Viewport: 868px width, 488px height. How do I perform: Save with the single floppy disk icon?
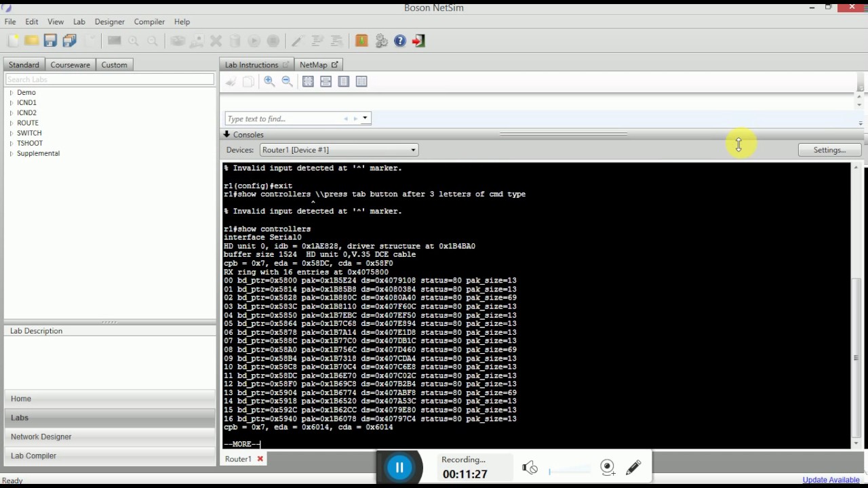[x=50, y=41]
